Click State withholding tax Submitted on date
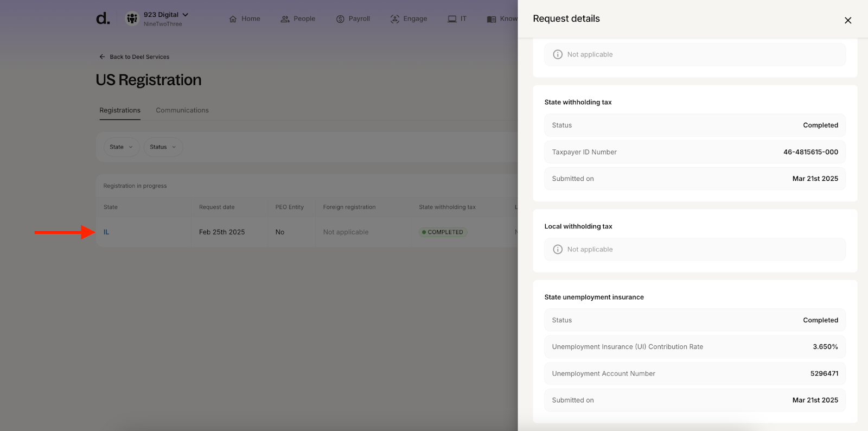868x431 pixels. click(x=815, y=179)
